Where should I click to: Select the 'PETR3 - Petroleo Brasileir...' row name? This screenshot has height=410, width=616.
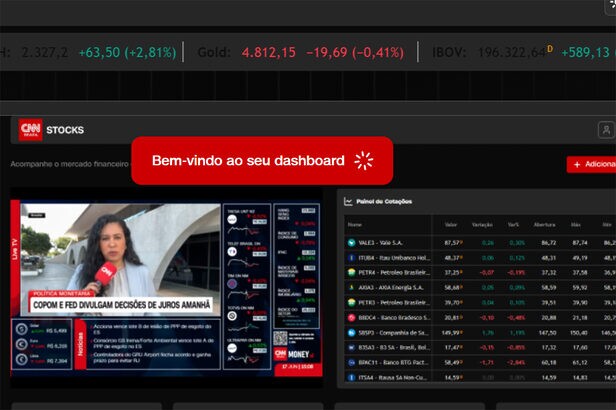coord(394,302)
